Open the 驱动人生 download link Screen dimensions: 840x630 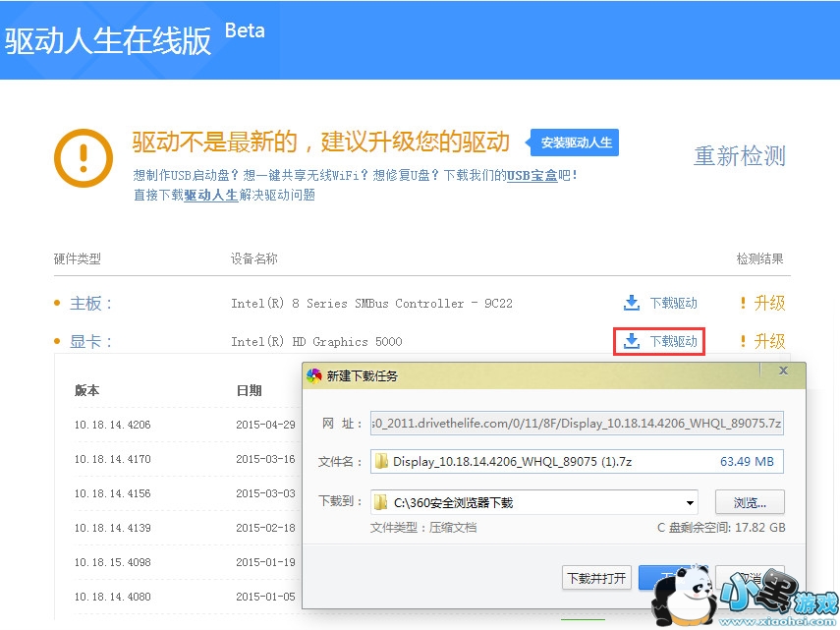(210, 195)
